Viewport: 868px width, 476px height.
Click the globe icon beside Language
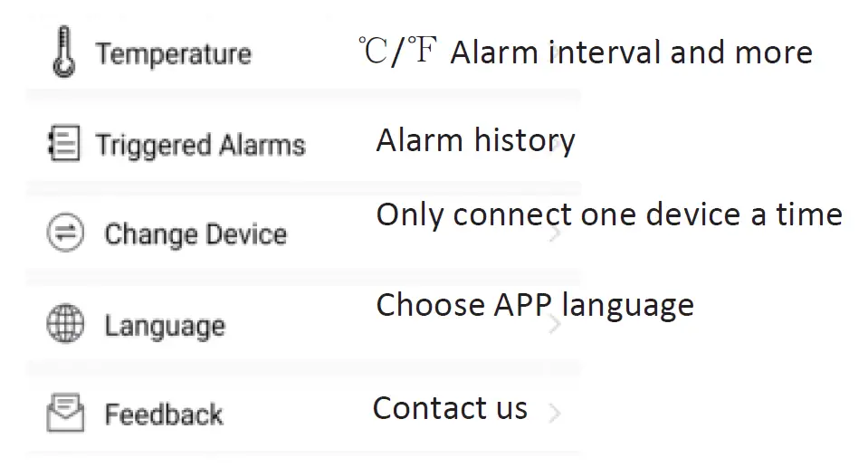pyautogui.click(x=64, y=324)
